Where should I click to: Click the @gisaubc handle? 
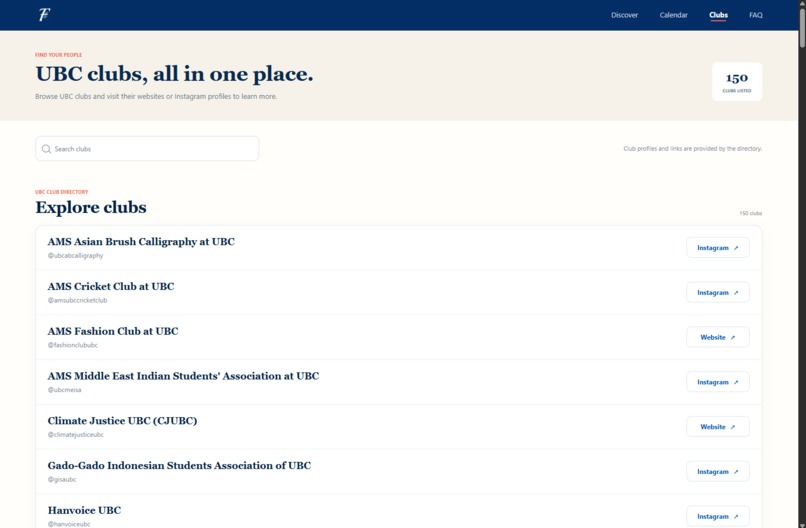pyautogui.click(x=62, y=479)
